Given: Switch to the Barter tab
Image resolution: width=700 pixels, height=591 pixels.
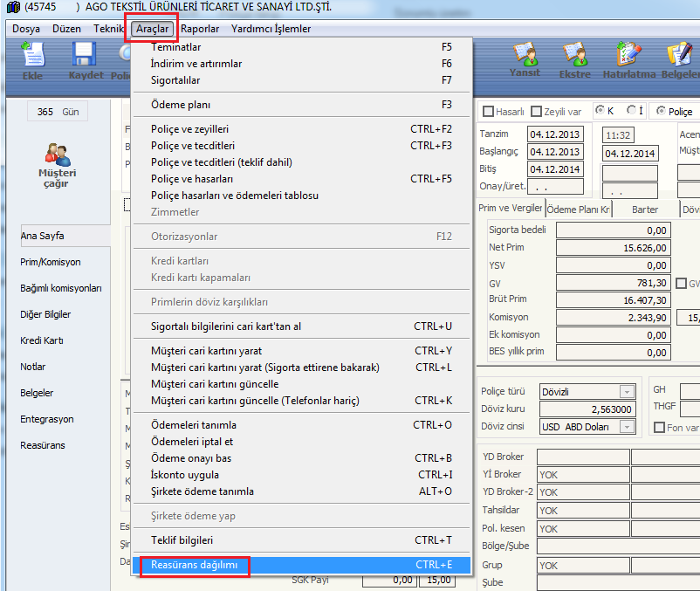Looking at the screenshot, I should (645, 210).
